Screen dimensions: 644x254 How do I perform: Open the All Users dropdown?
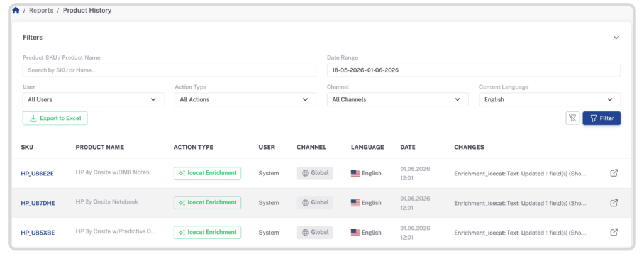(93, 99)
